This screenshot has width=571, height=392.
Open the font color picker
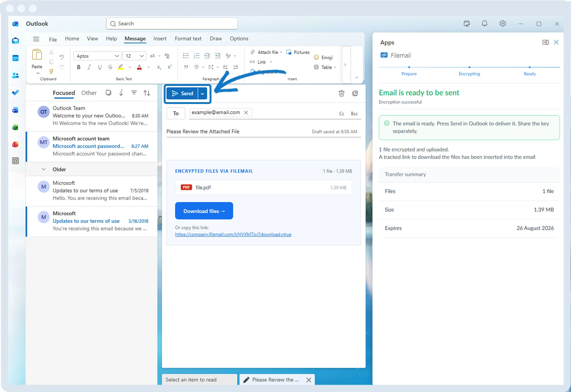point(139,67)
